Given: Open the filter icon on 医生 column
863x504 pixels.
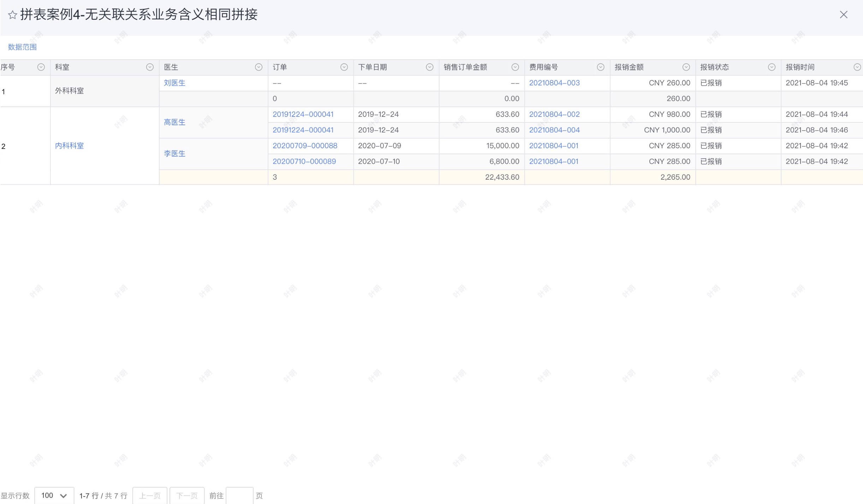Looking at the screenshot, I should [258, 67].
